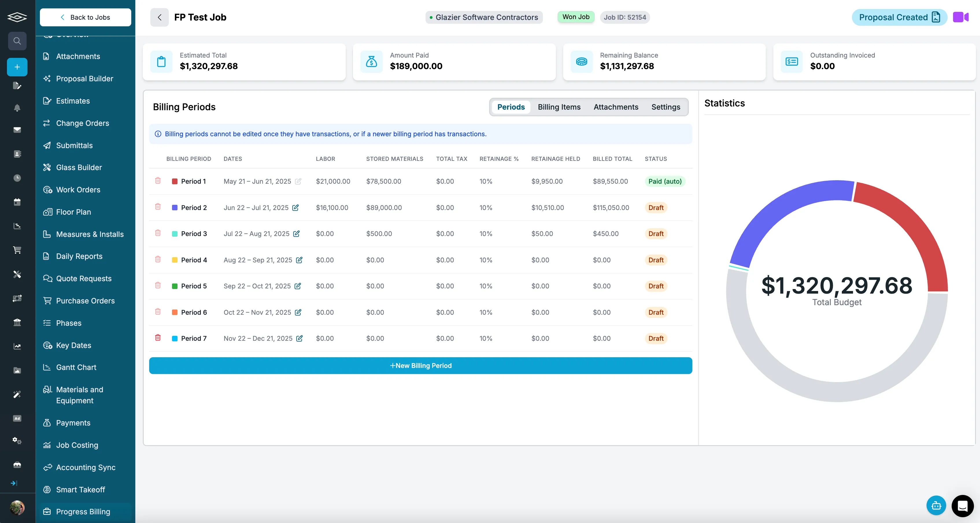Open the shopping cart icon
This screenshot has height=523, width=980.
[17, 250]
